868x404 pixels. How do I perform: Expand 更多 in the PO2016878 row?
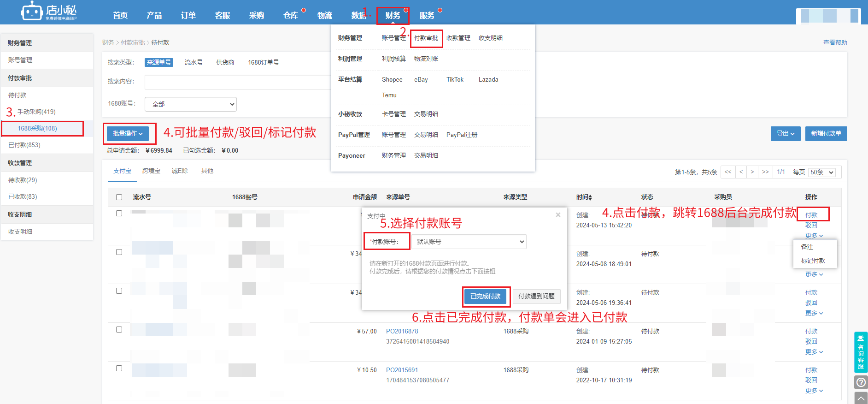click(814, 352)
